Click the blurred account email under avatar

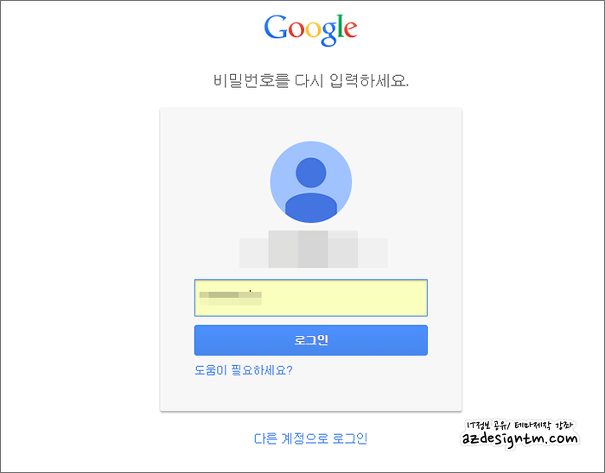tap(313, 249)
